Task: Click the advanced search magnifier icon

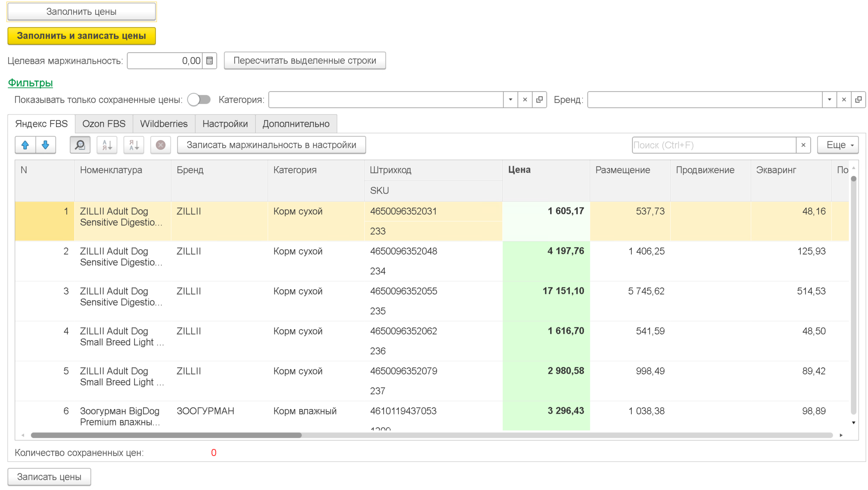Action: [80, 145]
